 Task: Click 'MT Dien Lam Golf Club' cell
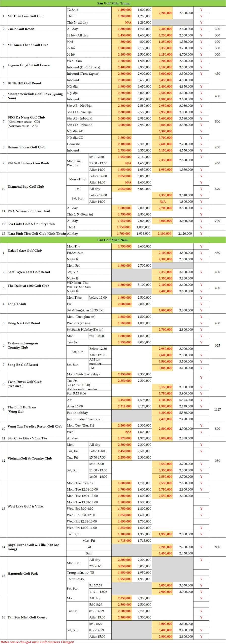tap(37, 16)
